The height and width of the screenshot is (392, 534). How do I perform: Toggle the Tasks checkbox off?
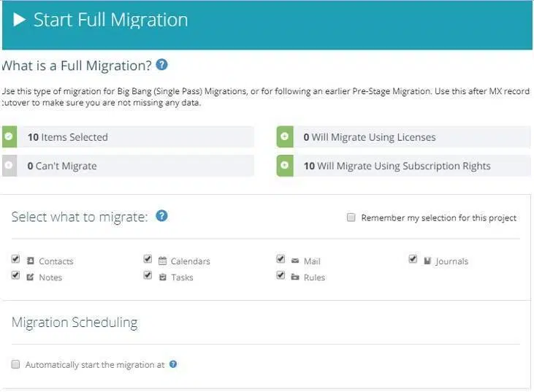[148, 276]
